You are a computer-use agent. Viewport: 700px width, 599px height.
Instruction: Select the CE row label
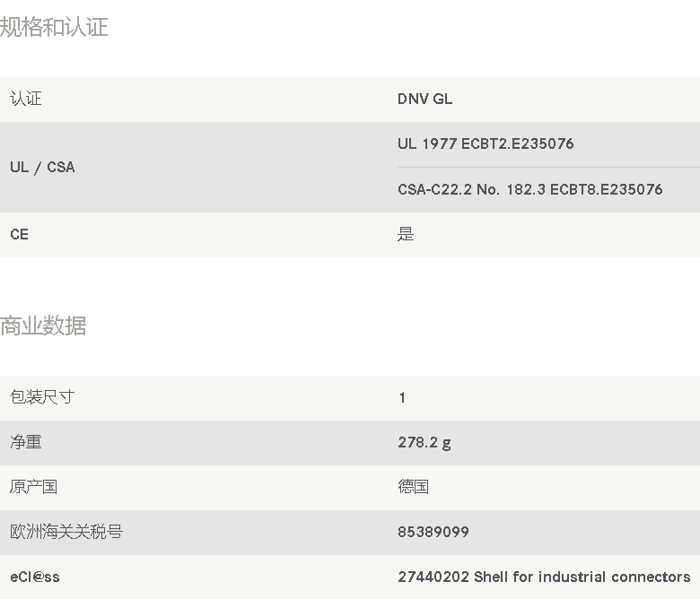(19, 235)
